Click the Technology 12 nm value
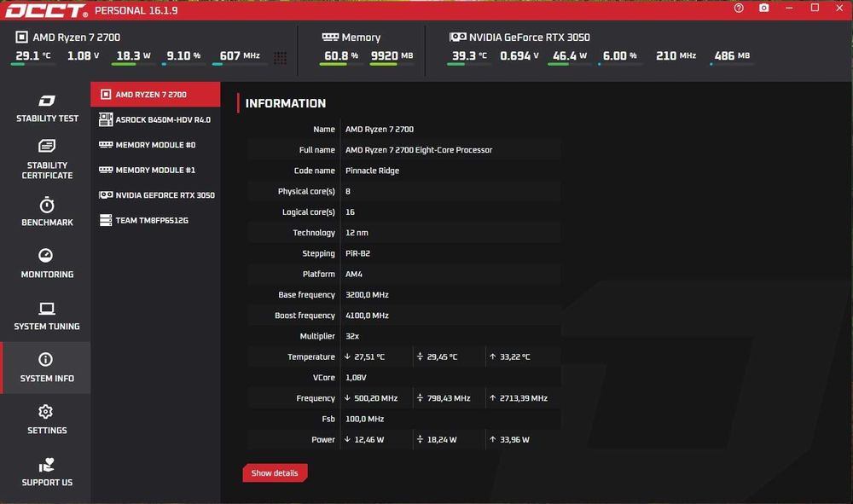This screenshot has width=853, height=504. (357, 233)
